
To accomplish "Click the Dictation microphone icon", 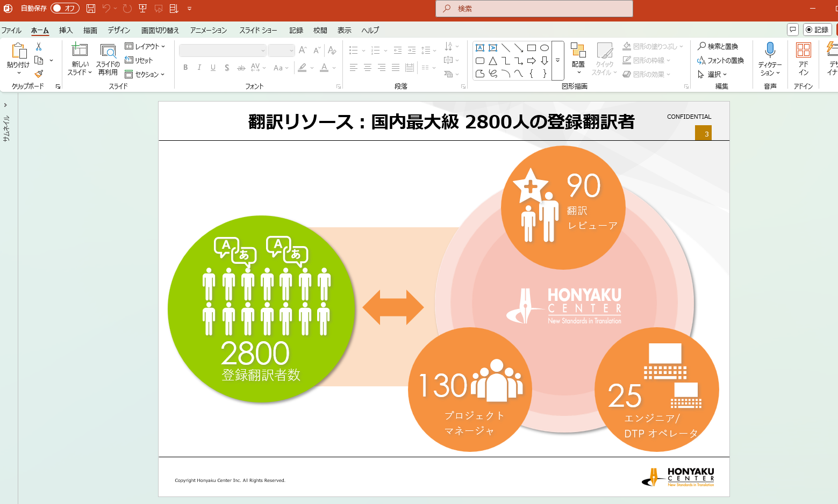I will coord(770,50).
